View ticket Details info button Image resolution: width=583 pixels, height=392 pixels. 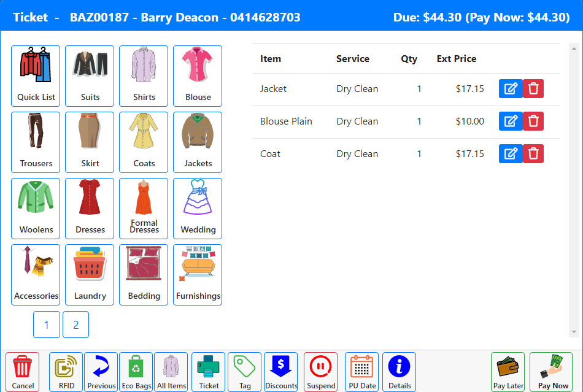coord(399,372)
